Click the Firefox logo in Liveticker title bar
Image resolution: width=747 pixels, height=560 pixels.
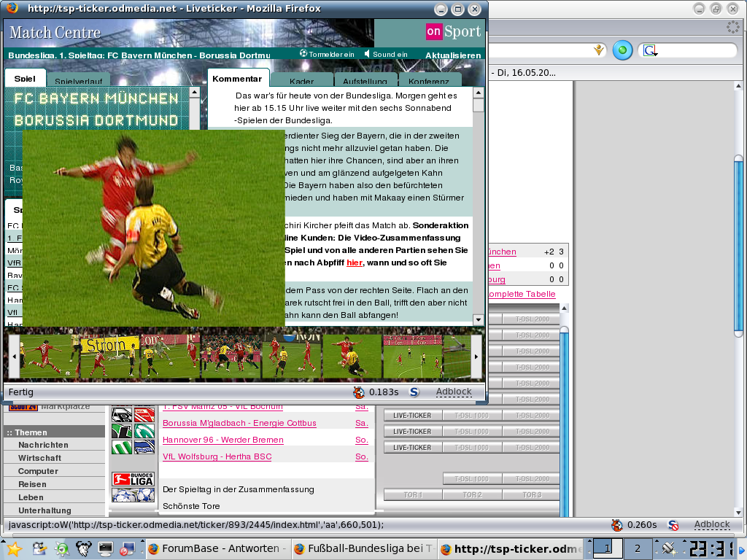point(12,7)
